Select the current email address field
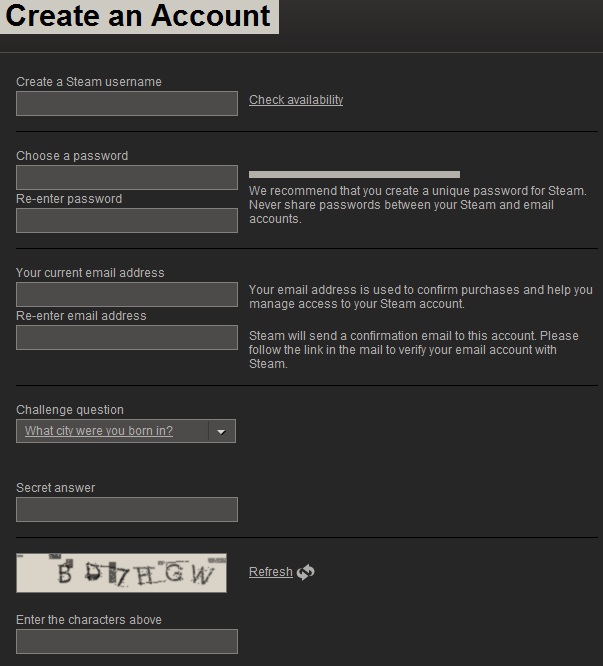The image size is (603, 666). [127, 294]
